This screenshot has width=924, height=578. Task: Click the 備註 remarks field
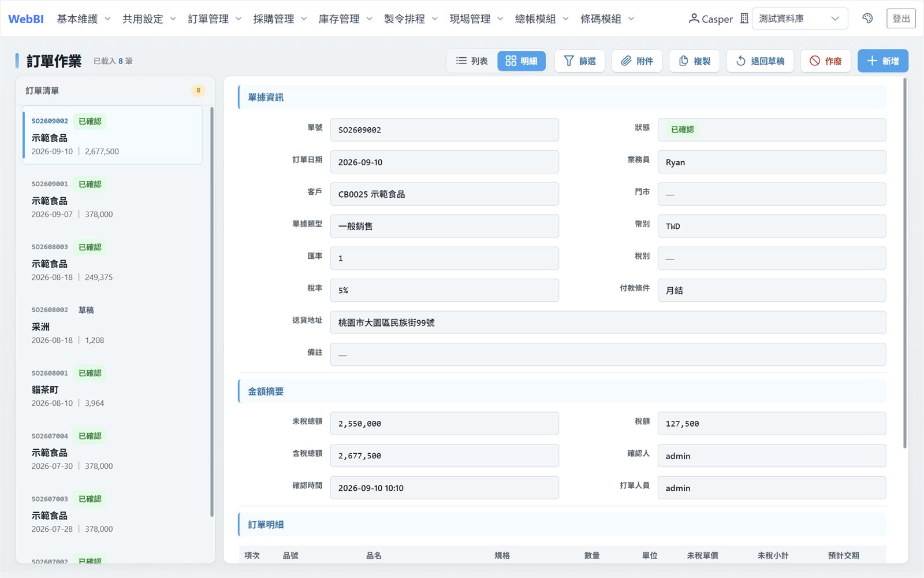pyautogui.click(x=608, y=354)
